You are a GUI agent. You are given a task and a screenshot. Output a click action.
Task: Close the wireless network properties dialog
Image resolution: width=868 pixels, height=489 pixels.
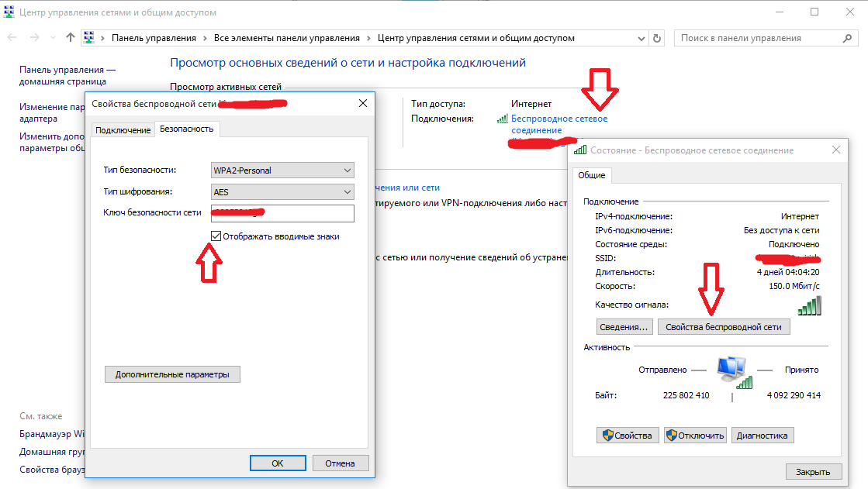pyautogui.click(x=362, y=103)
